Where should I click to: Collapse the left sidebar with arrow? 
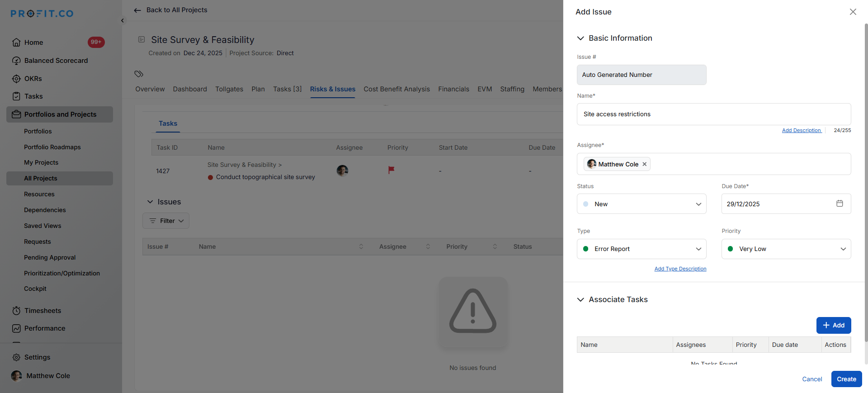[123, 21]
